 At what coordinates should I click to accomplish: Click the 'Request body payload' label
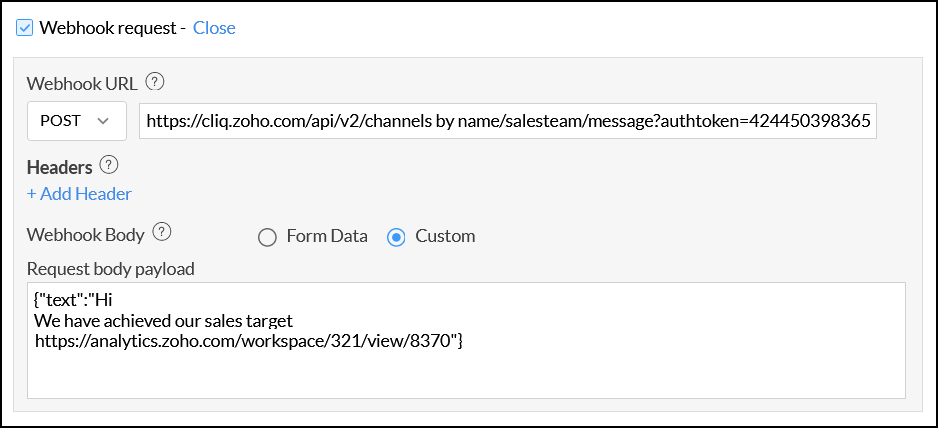click(x=110, y=268)
